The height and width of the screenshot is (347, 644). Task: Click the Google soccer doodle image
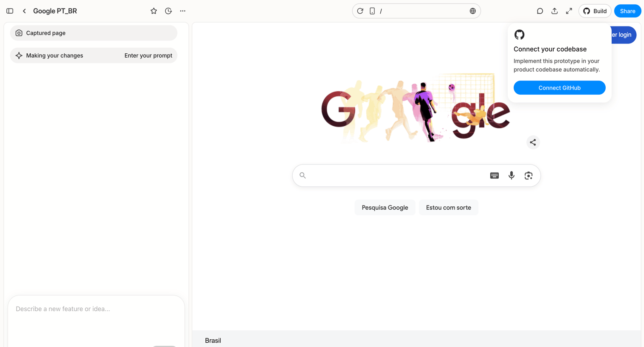[416, 108]
